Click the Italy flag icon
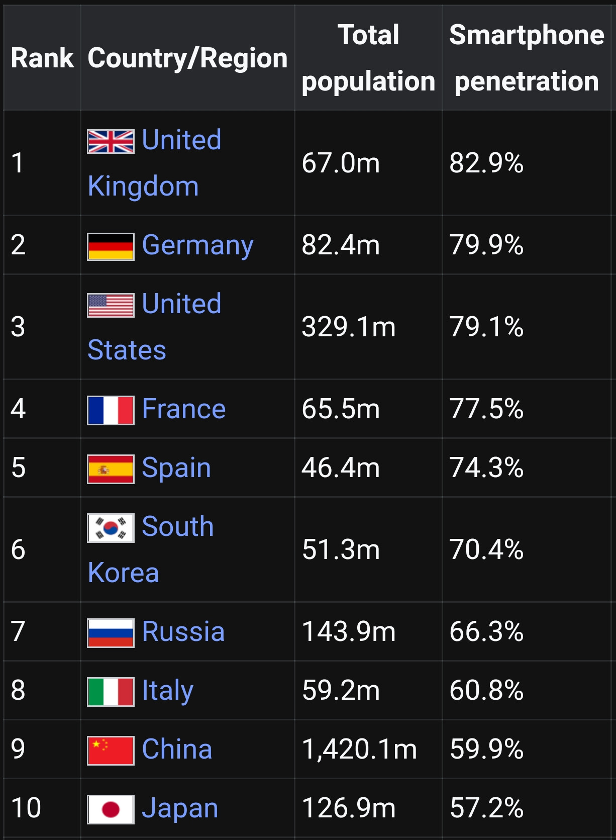 click(111, 692)
